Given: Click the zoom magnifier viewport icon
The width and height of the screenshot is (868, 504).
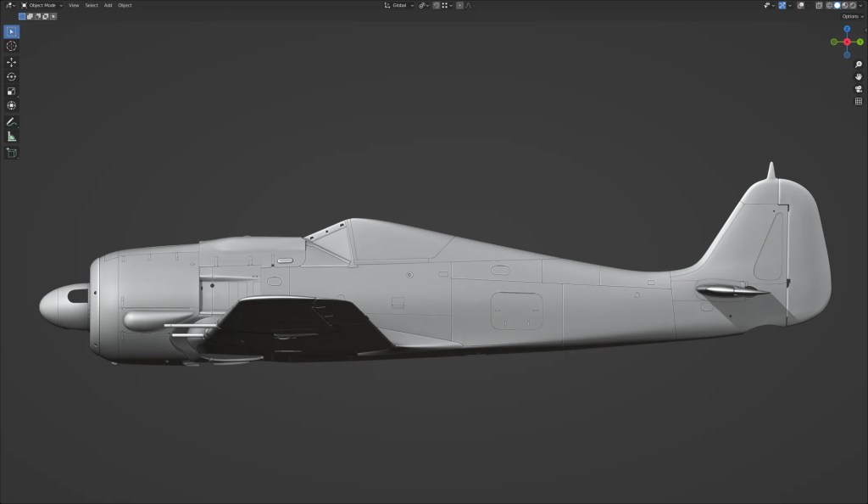Looking at the screenshot, I should coord(858,64).
